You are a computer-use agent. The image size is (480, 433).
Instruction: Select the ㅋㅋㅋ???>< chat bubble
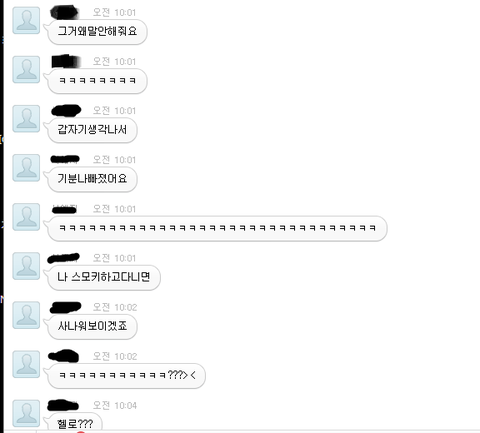[x=126, y=376]
